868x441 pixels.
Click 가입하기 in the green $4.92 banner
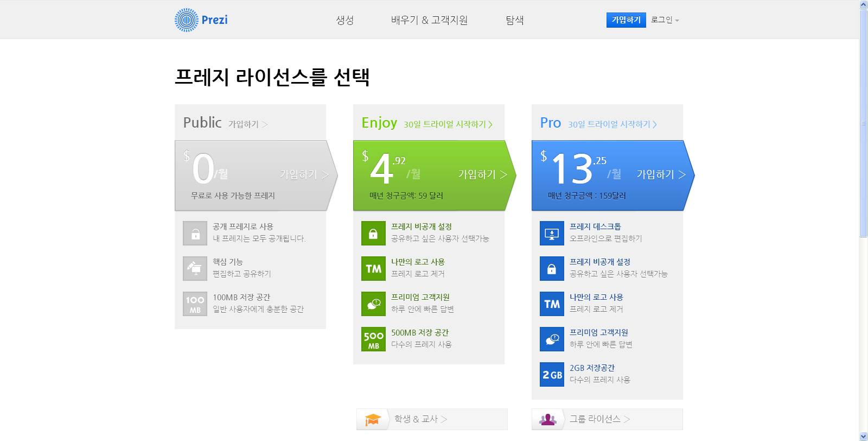pyautogui.click(x=483, y=174)
